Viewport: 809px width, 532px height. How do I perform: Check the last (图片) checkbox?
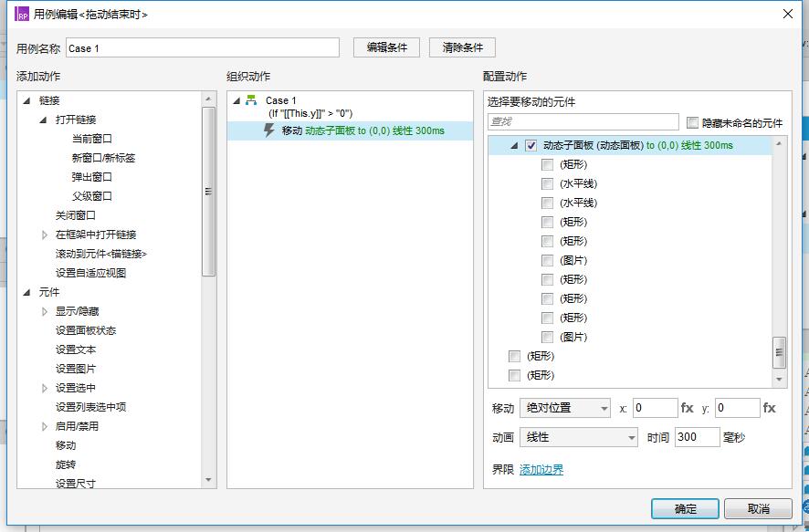pyautogui.click(x=548, y=337)
